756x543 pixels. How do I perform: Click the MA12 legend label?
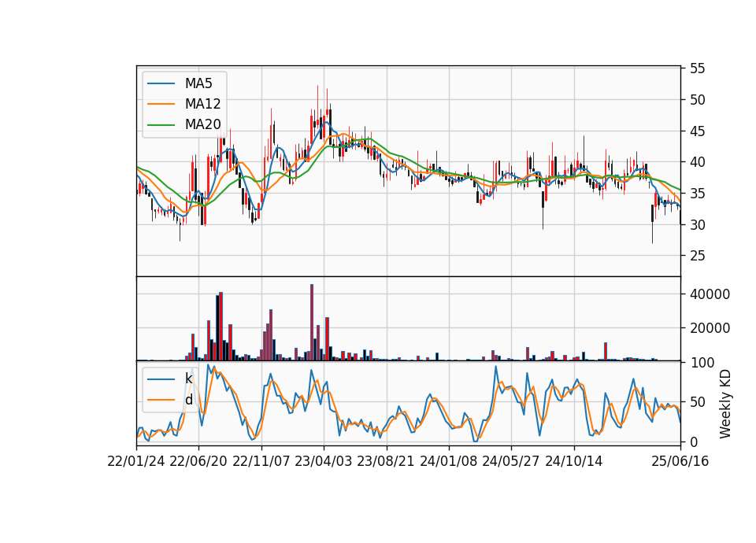[x=202, y=104]
